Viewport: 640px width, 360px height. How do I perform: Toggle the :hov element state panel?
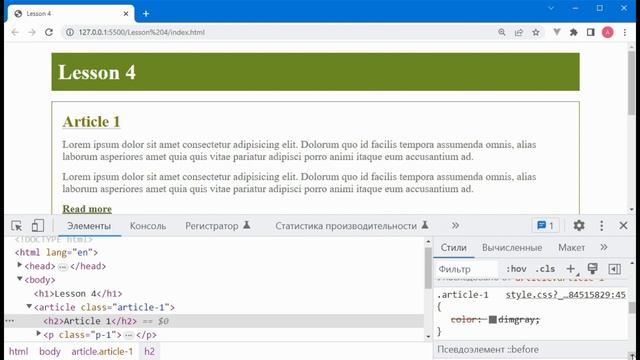click(516, 269)
